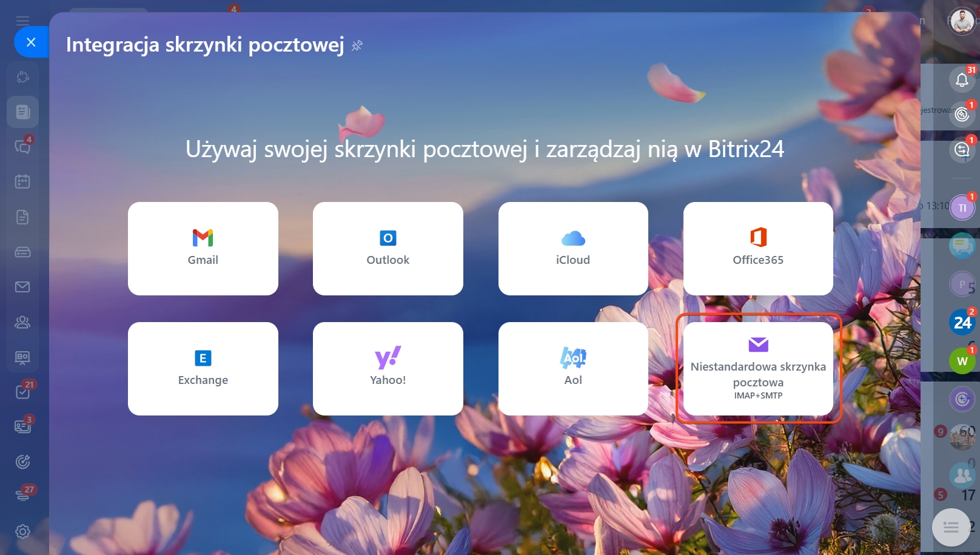Viewport: 980px width, 555px height.
Task: Open the hamburger menu in left sidebar
Action: point(22,20)
